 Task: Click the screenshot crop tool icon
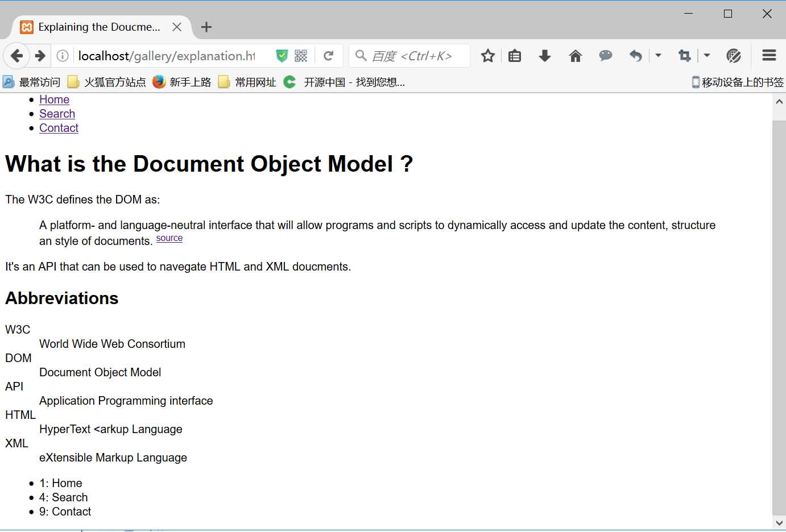pos(685,56)
